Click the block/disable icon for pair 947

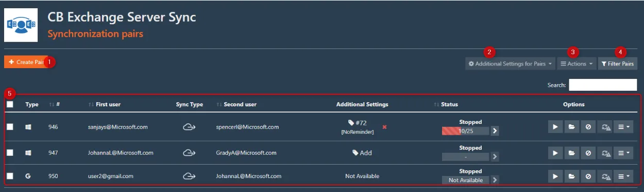[588, 153]
